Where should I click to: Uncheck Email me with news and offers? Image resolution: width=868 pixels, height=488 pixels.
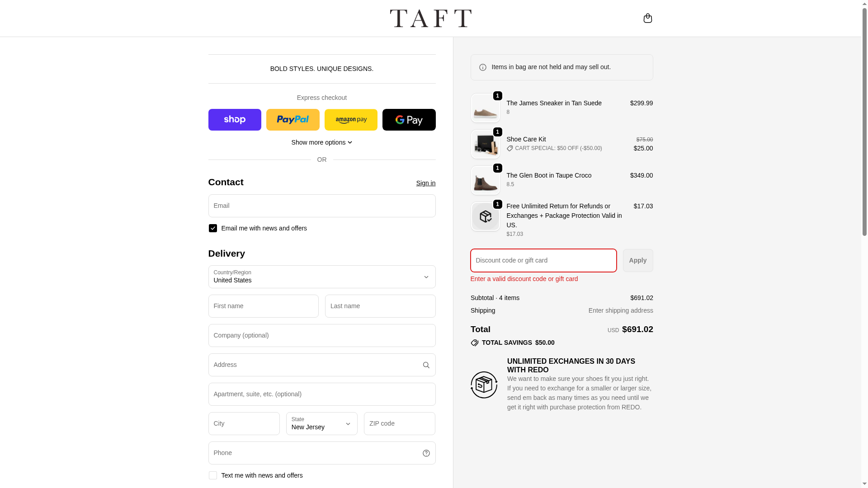213,228
